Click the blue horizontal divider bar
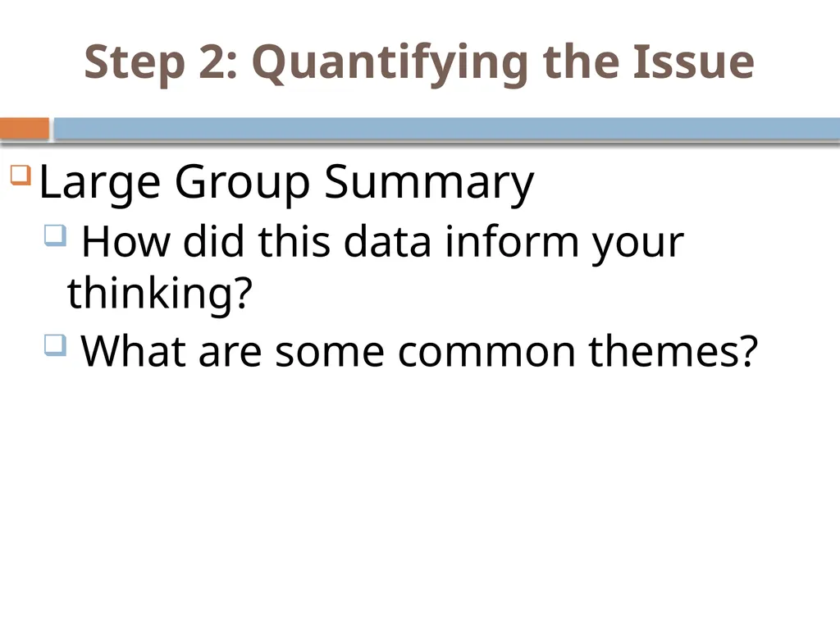Image resolution: width=840 pixels, height=630 pixels. [x=447, y=129]
